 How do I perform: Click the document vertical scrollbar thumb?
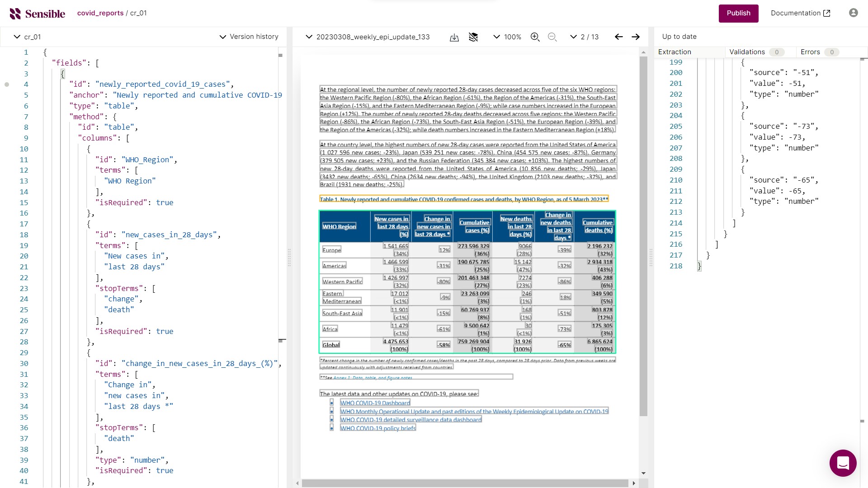(643, 236)
